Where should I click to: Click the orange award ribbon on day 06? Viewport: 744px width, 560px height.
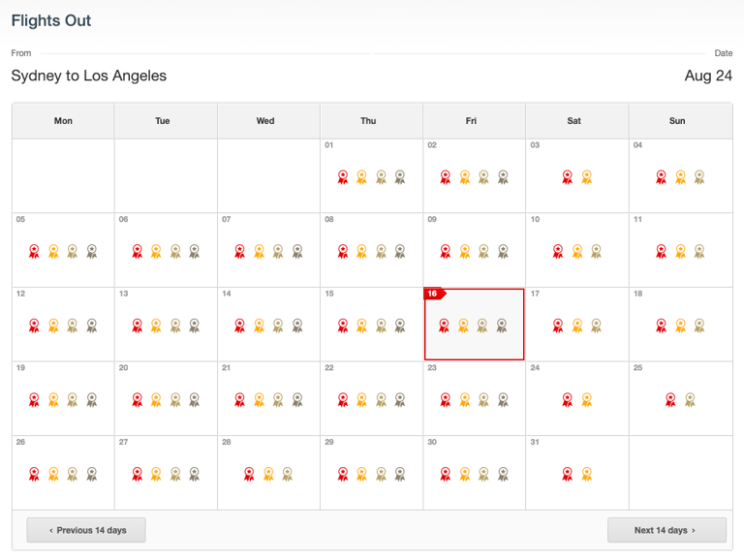156,251
